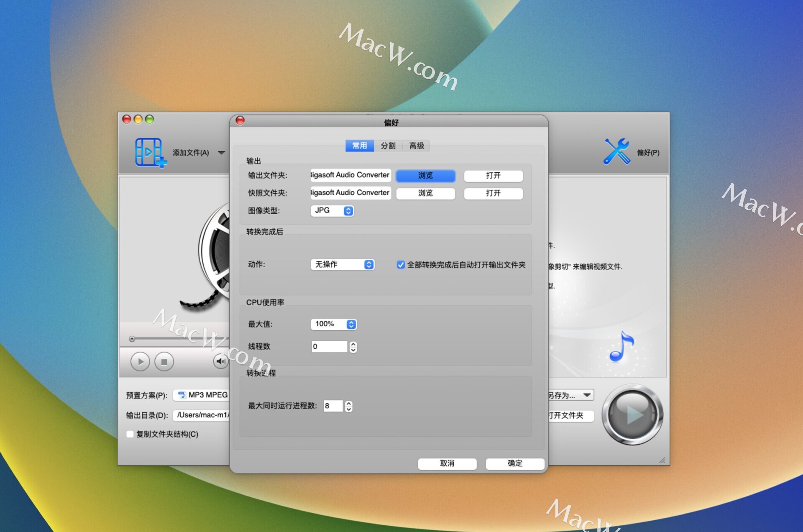
Task: Click the preset MP3 MPEG field
Action: [202, 395]
